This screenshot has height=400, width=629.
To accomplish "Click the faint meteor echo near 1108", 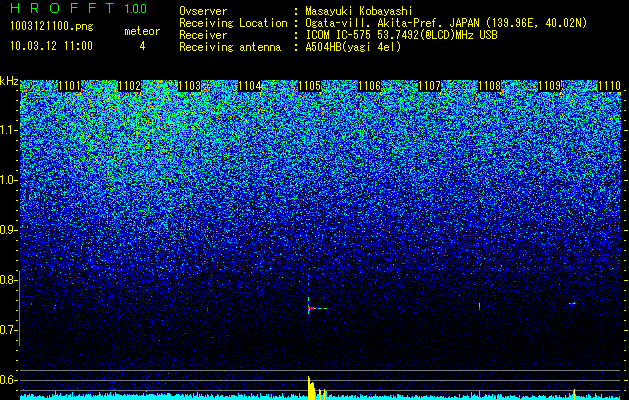I will [479, 306].
